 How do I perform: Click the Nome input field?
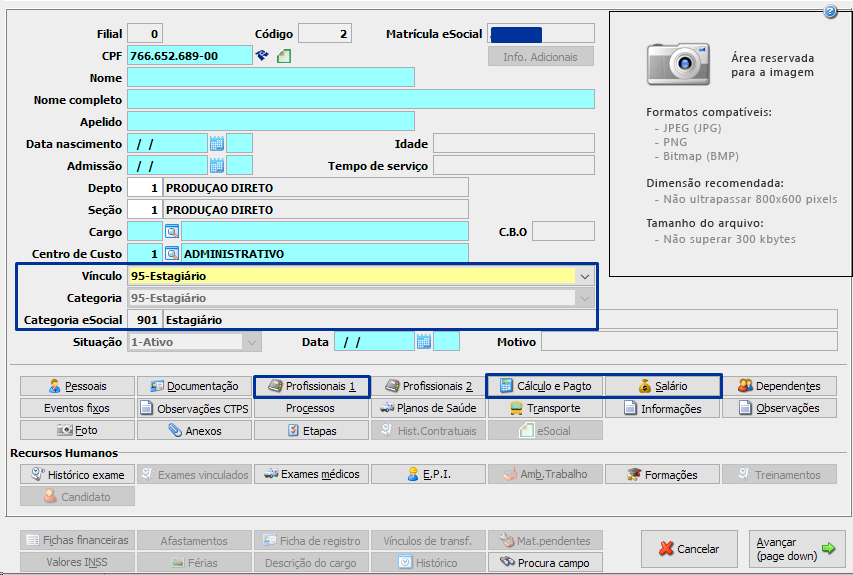pos(271,77)
